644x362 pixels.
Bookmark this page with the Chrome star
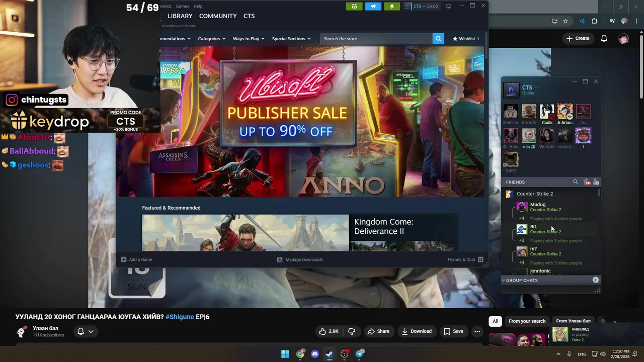coord(566,21)
